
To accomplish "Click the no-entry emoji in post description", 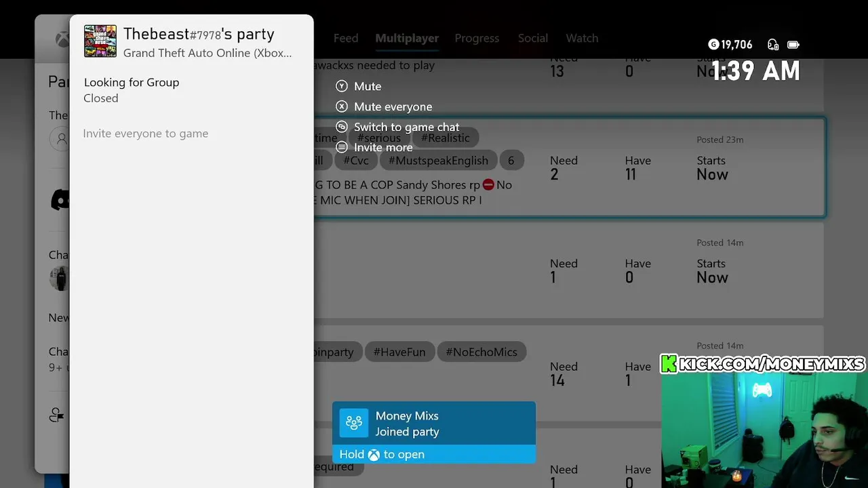I will [488, 185].
